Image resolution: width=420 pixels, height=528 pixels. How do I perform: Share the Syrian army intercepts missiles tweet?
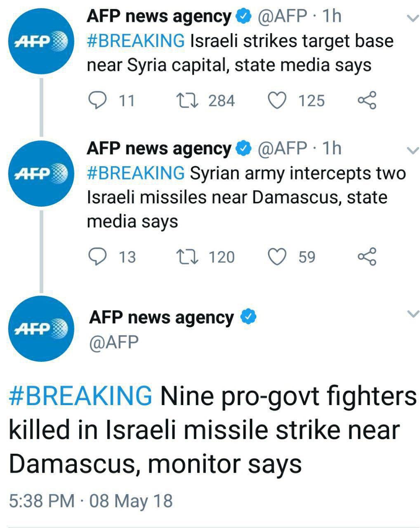pyautogui.click(x=367, y=257)
